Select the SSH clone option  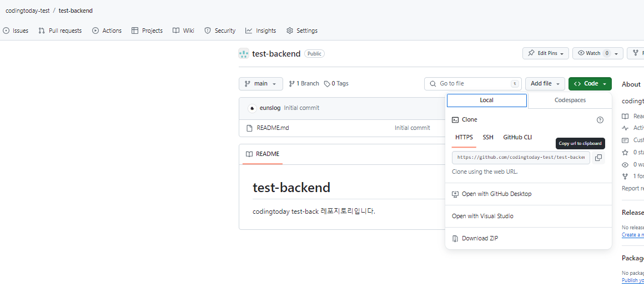488,137
